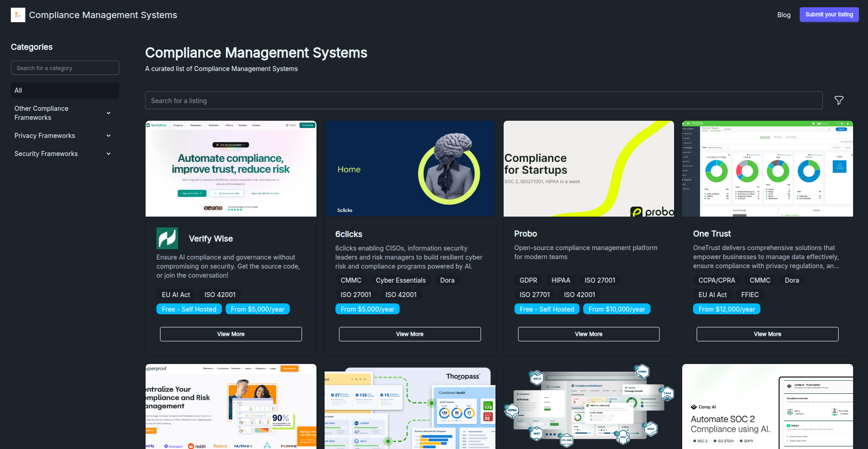Click View More on Probo card
The height and width of the screenshot is (449, 868).
(589, 334)
